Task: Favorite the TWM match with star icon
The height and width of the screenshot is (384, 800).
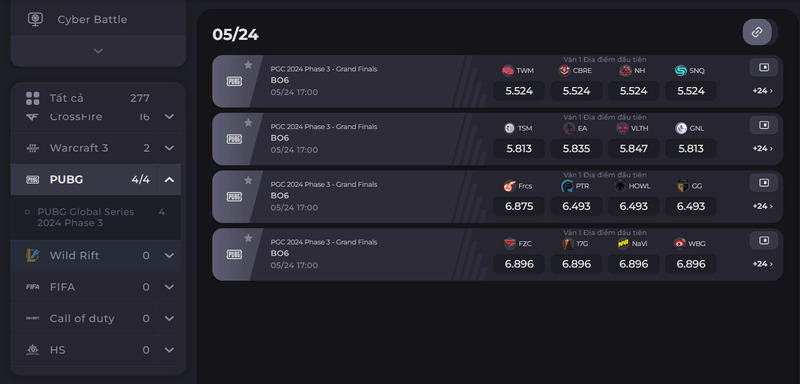Action: 248,65
